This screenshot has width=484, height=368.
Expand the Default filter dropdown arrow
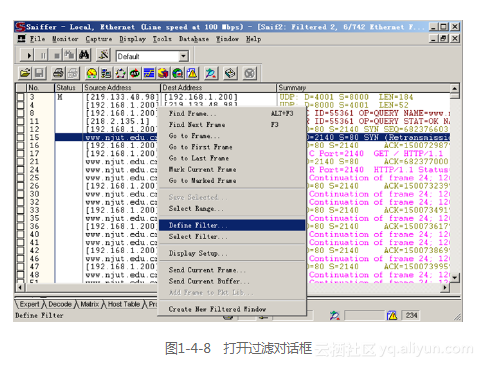(x=183, y=56)
